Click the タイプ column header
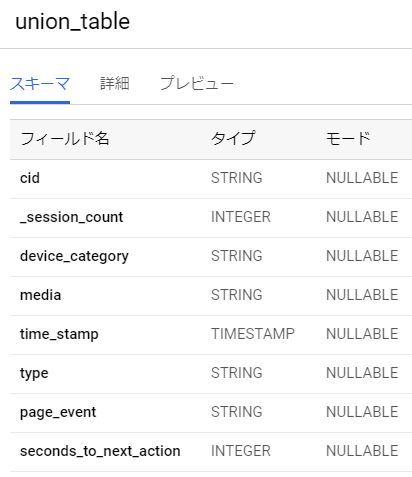Image resolution: width=412 pixels, height=477 pixels. point(233,138)
